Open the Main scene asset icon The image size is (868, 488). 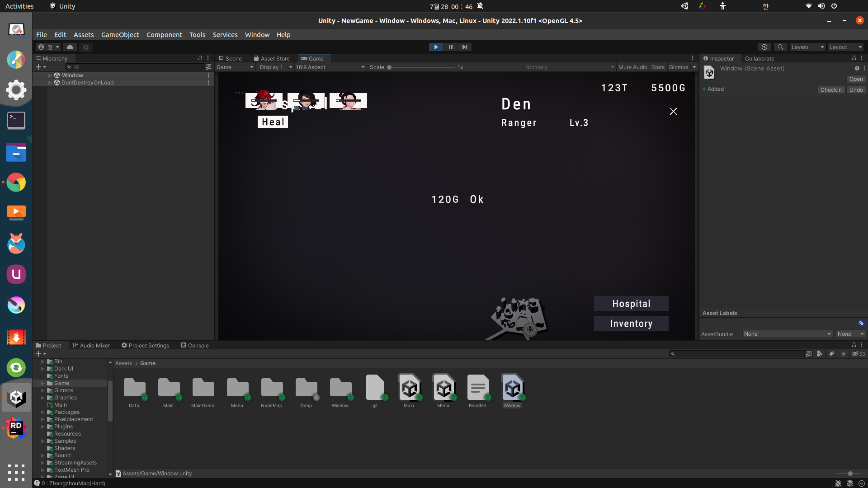[409, 387]
